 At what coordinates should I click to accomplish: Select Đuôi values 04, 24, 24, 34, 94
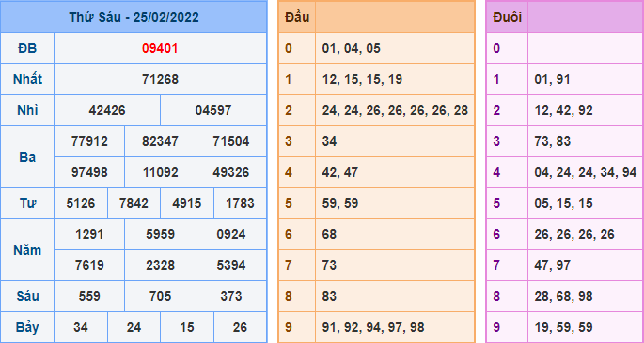click(x=586, y=172)
